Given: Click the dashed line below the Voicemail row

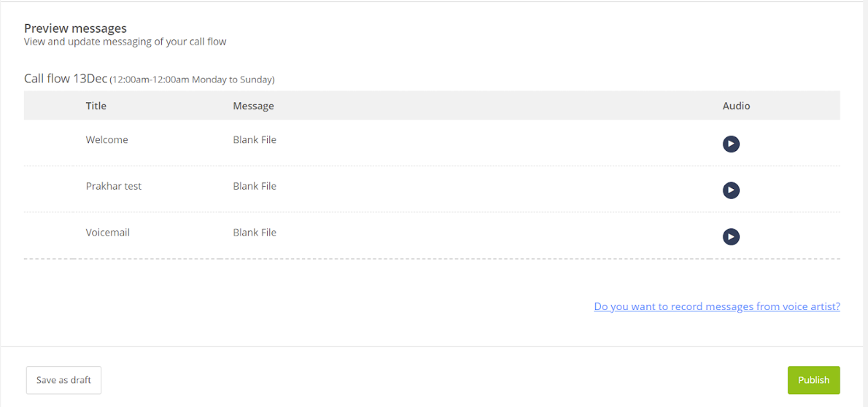Looking at the screenshot, I should click(x=432, y=259).
